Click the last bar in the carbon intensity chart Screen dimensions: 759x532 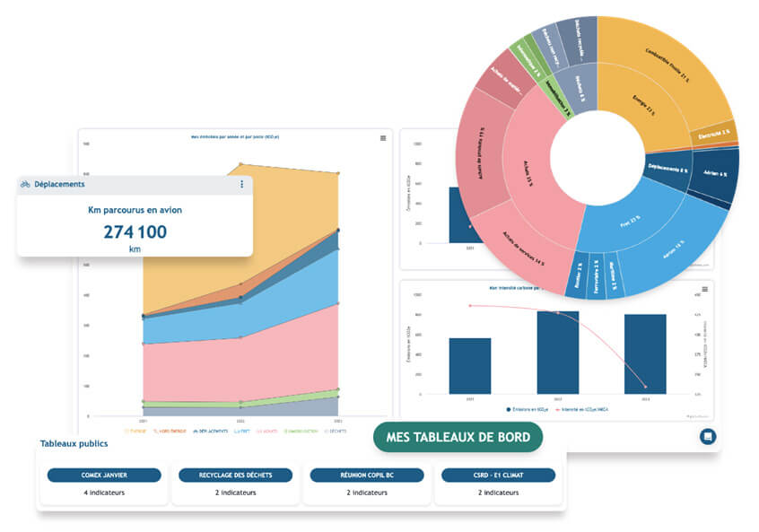click(645, 353)
